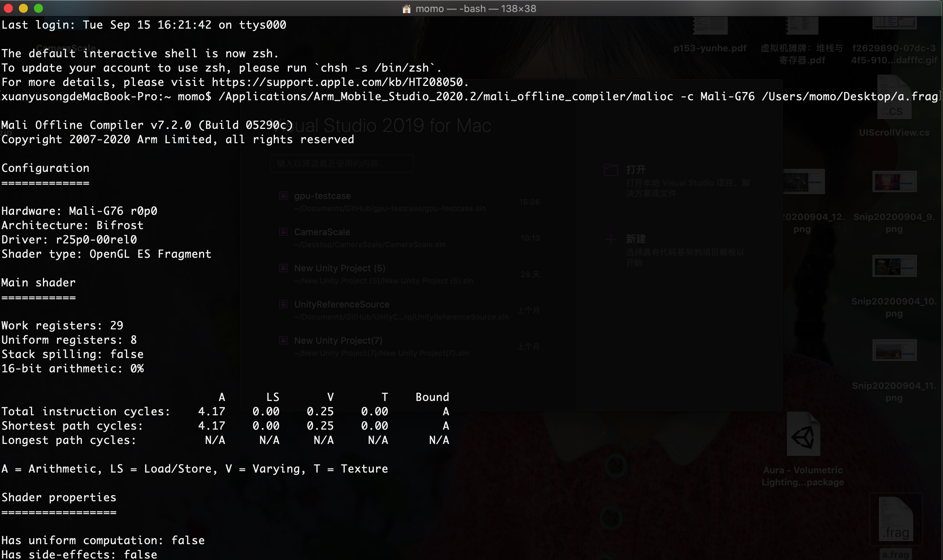Viewport: 943px width, 560px height.
Task: Click the gpu-testcase recent project entry
Action: 323,196
